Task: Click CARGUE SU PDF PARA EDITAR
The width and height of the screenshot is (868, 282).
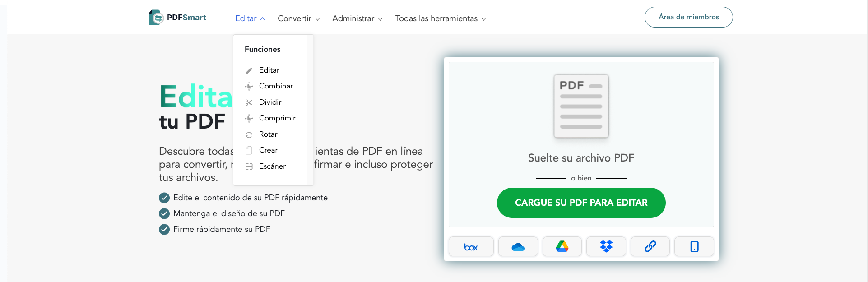Action: (x=581, y=203)
